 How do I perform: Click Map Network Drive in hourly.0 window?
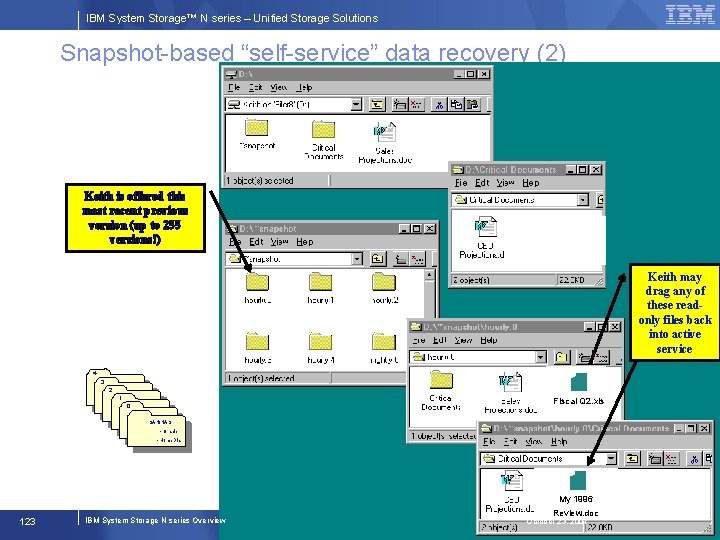585,357
